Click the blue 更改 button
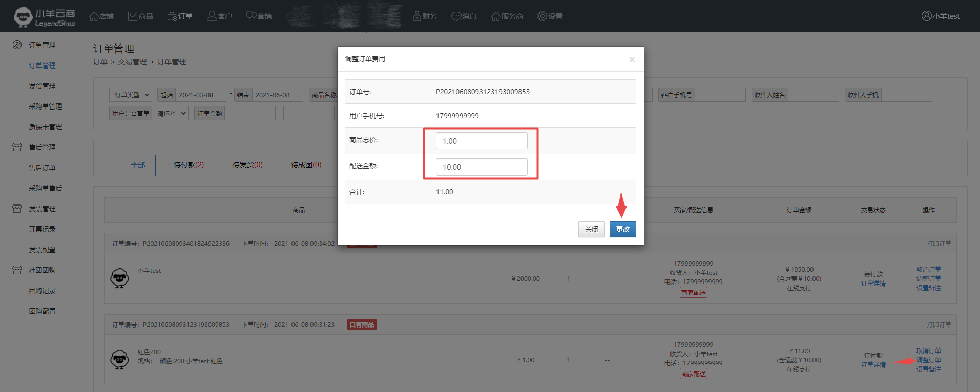This screenshot has height=392, width=980. click(x=622, y=229)
